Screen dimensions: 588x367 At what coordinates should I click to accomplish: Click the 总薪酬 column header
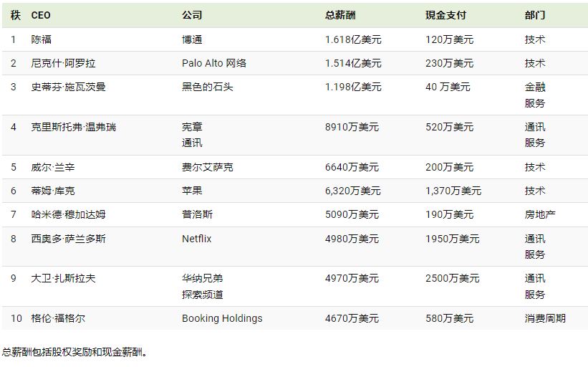tap(340, 15)
